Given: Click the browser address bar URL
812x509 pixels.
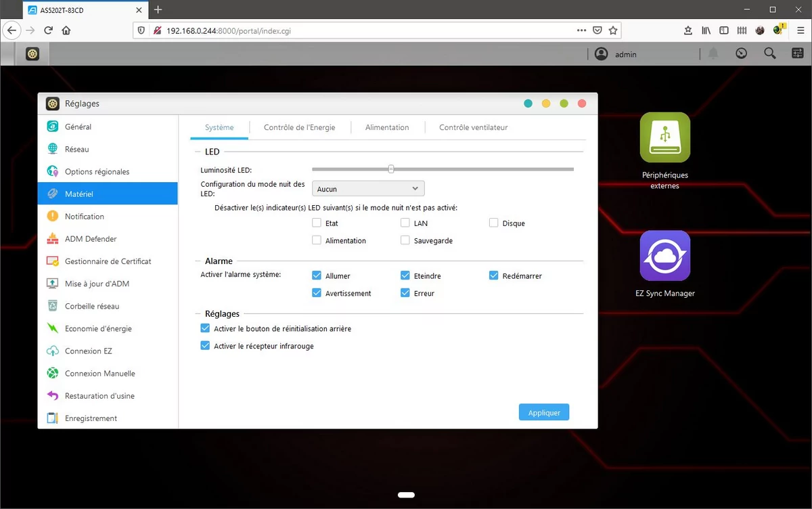Looking at the screenshot, I should (229, 30).
